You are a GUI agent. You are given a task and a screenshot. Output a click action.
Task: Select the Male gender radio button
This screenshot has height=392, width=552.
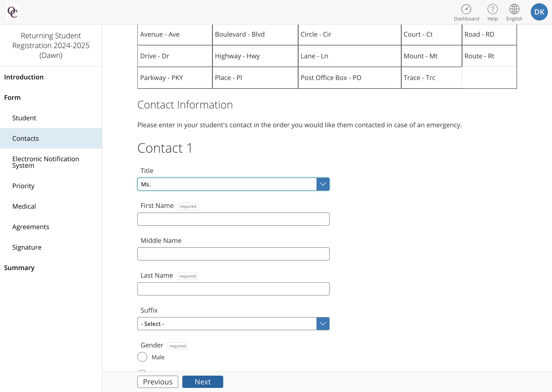pyautogui.click(x=142, y=357)
